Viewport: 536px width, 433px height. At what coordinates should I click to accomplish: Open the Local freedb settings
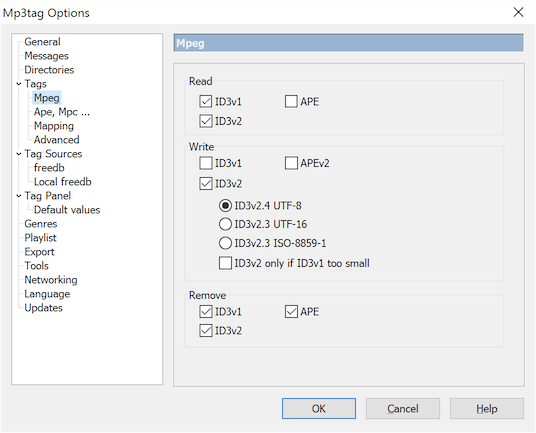[x=63, y=182]
